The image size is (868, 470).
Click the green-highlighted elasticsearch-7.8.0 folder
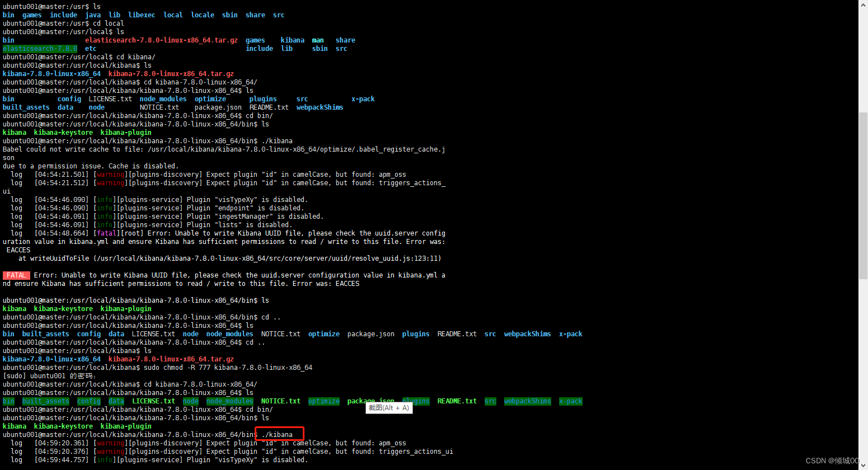[x=40, y=49]
